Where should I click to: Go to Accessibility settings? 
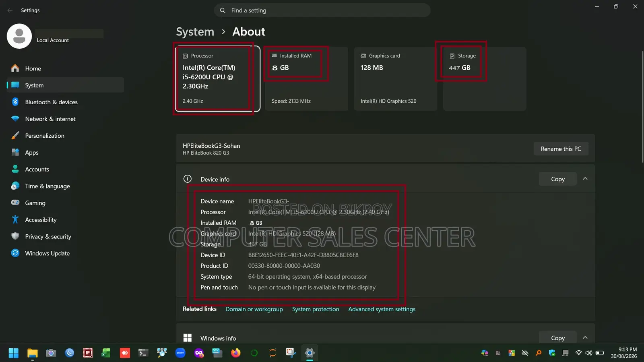tap(65, 220)
